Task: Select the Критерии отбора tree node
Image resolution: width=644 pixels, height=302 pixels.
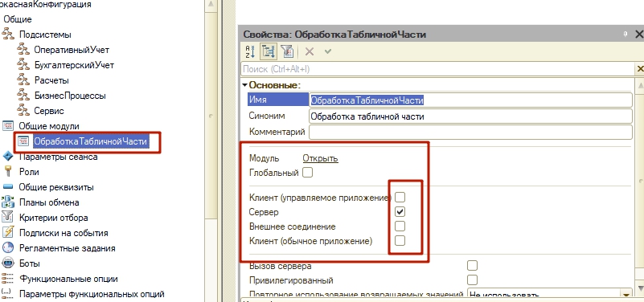Action: [53, 218]
